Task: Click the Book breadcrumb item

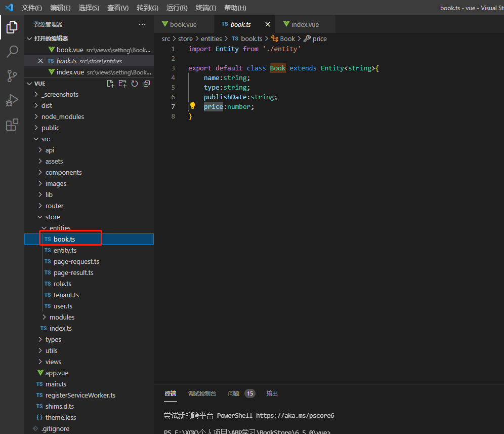Action: [x=287, y=38]
